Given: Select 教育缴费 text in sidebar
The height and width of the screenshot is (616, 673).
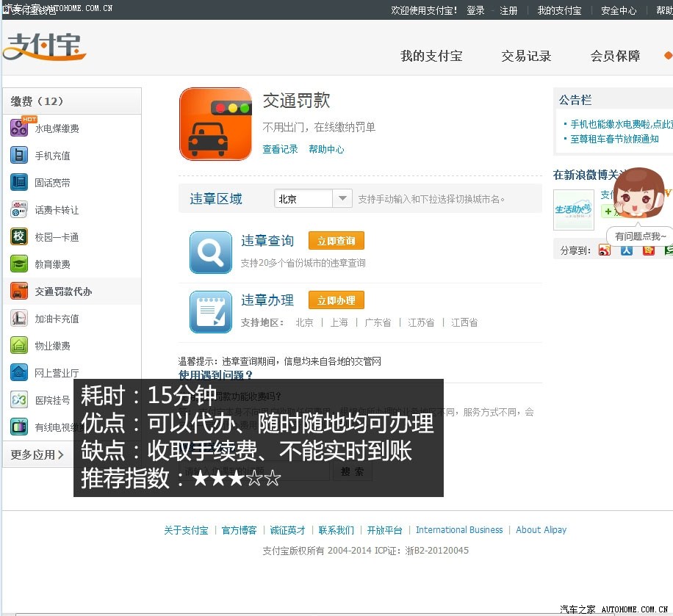Looking at the screenshot, I should pos(52,264).
